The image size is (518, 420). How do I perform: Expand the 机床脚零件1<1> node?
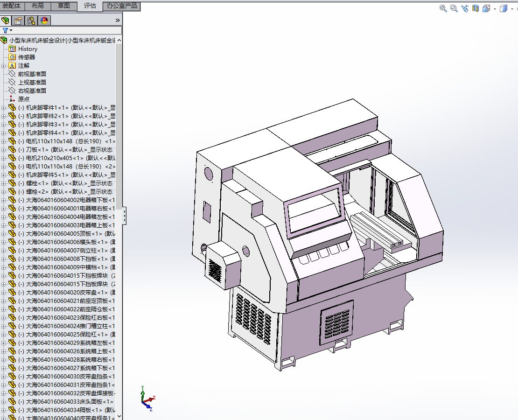[4, 108]
